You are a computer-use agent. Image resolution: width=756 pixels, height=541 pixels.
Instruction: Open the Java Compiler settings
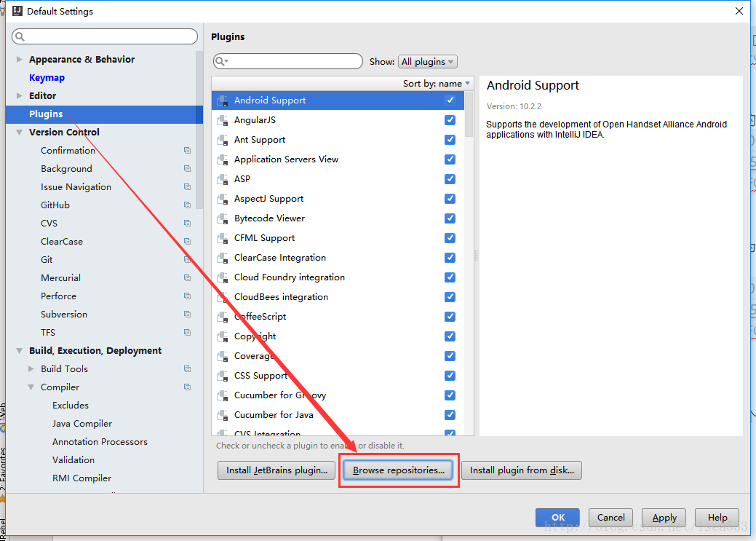[x=82, y=424]
